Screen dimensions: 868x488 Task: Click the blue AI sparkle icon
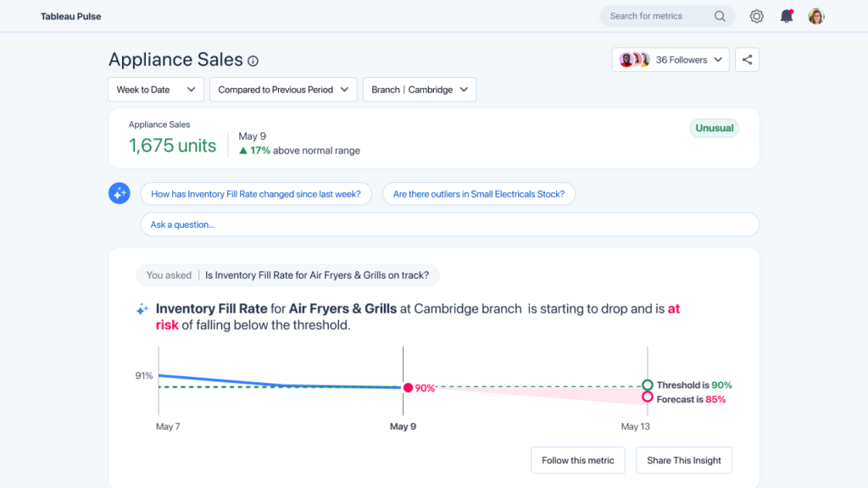point(119,193)
